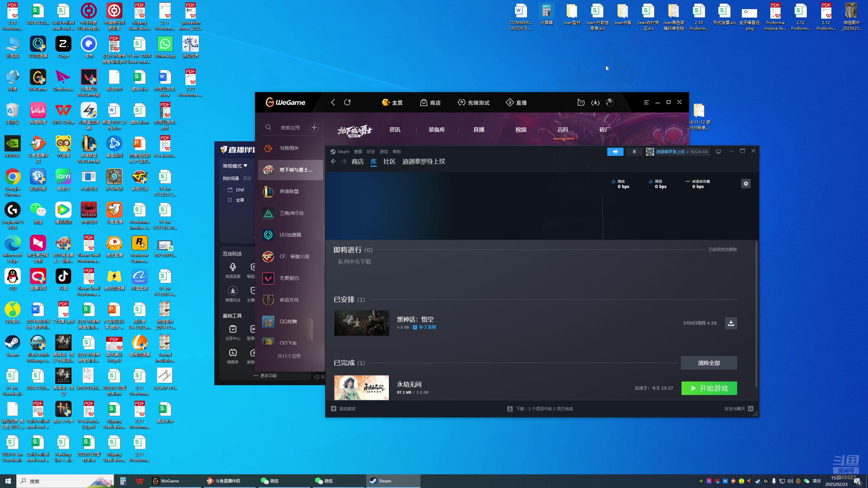Click 永劫无间 game thumbnail
868x488 pixels.
tap(361, 388)
